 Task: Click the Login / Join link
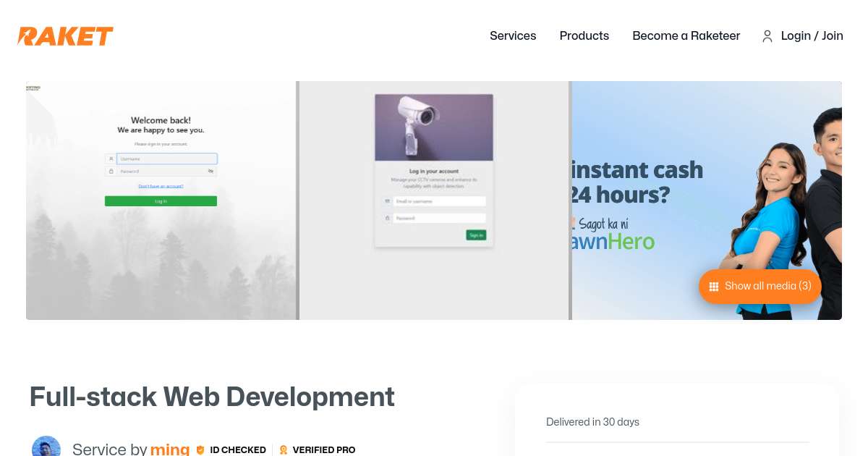click(812, 36)
